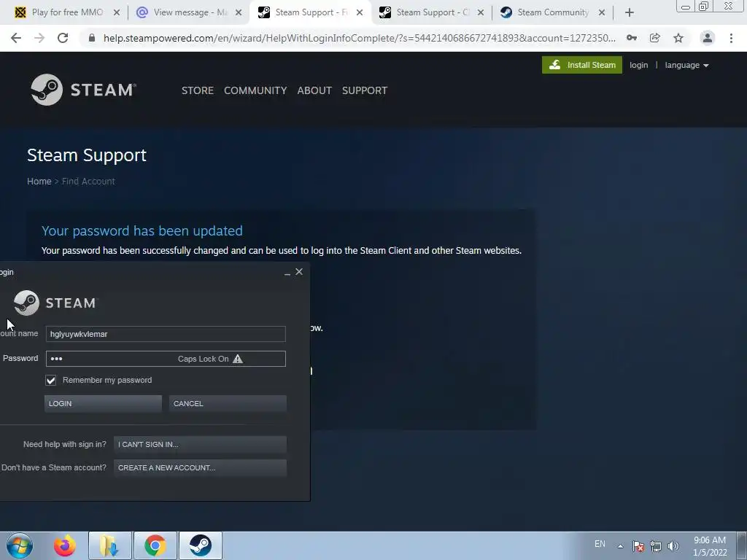
Task: Click the Home breadcrumb link
Action: click(39, 182)
